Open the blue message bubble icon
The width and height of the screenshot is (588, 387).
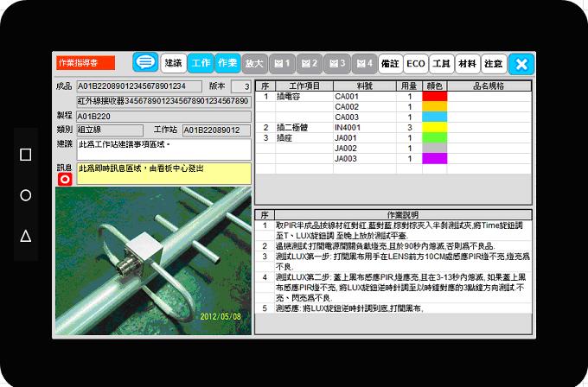[x=145, y=62]
